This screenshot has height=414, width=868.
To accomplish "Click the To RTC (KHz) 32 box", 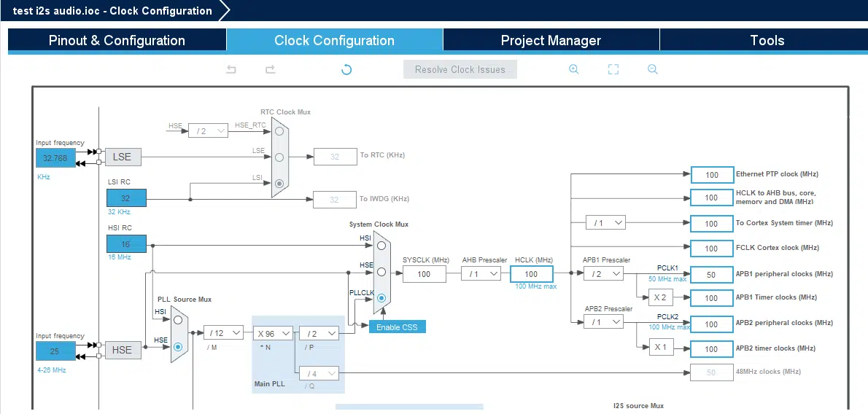I will 335,157.
